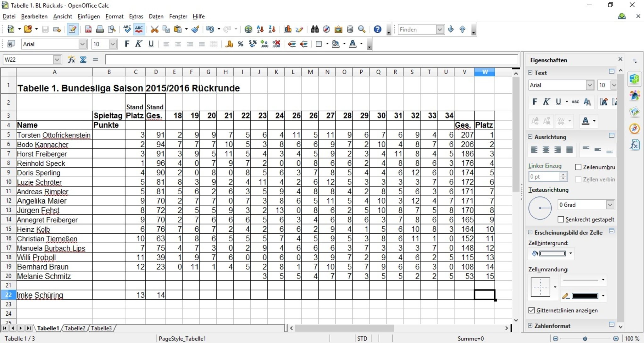
Task: Click the zoom out minus button
Action: pos(555,339)
